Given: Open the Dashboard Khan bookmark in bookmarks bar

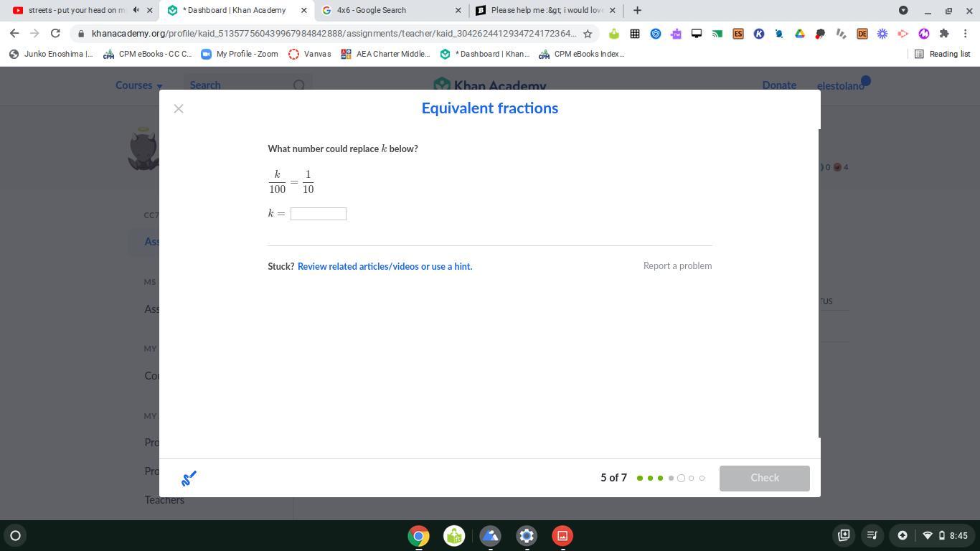Looking at the screenshot, I should click(485, 54).
